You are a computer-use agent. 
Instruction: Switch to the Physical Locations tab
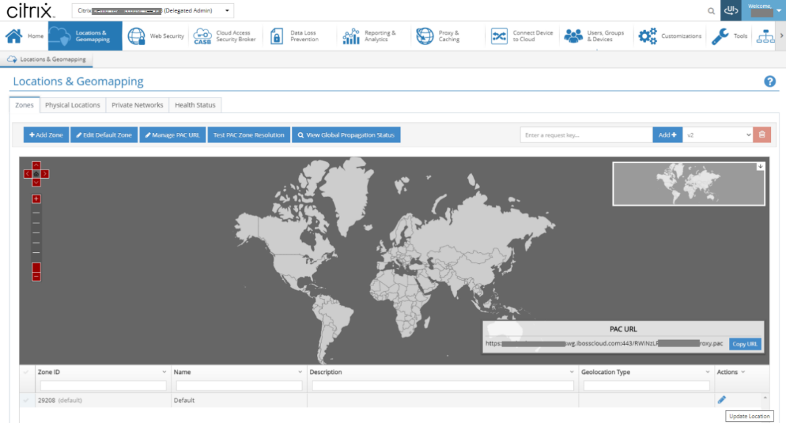73,105
